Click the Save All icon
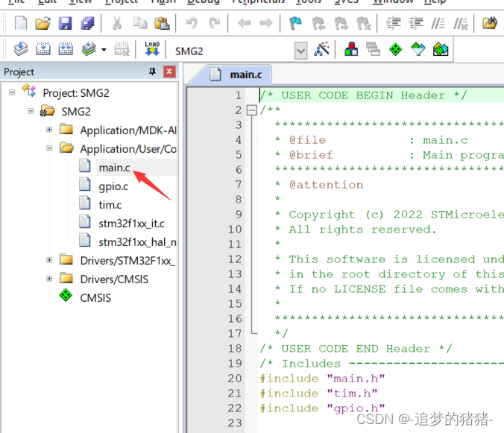Screen dimensions: 504x433 [87, 23]
